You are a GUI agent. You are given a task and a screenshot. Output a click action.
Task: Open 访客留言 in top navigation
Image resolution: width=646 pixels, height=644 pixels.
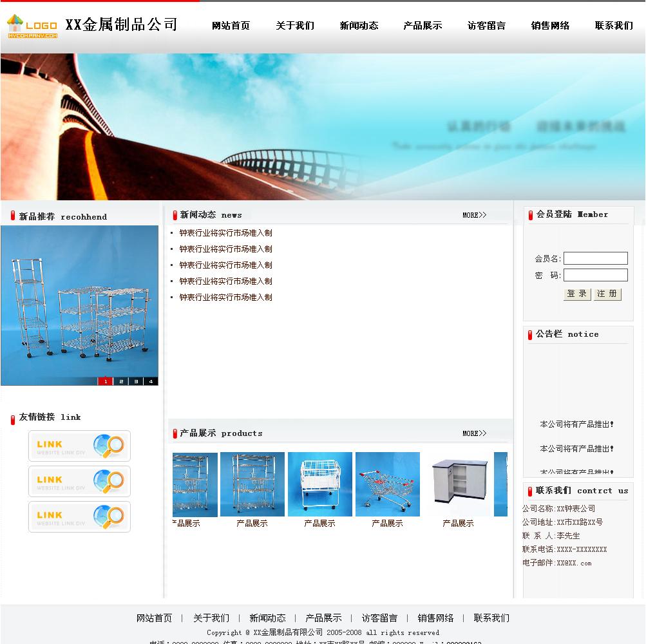[486, 26]
